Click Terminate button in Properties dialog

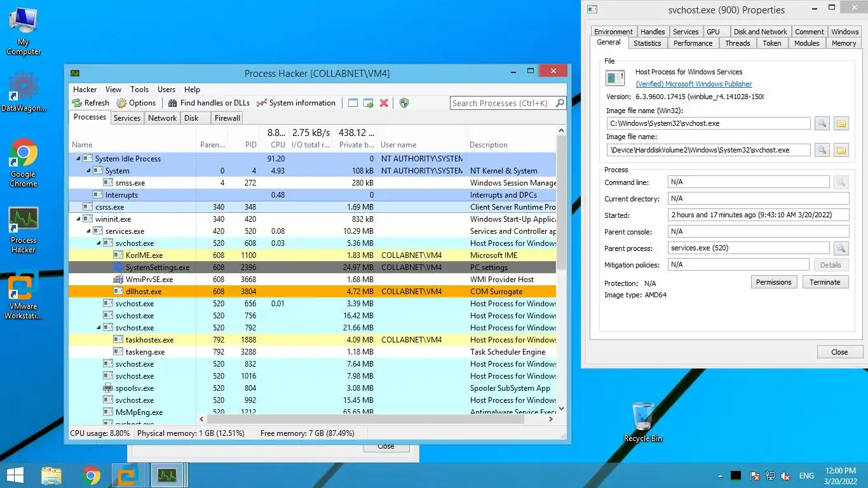tap(825, 282)
